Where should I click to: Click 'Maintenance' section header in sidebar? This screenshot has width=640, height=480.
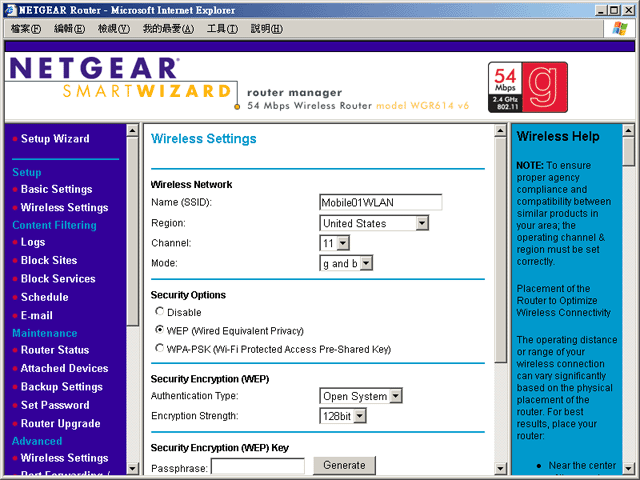(x=44, y=333)
